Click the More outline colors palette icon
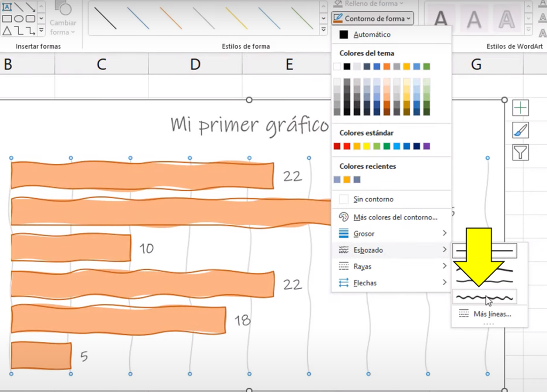 [344, 217]
